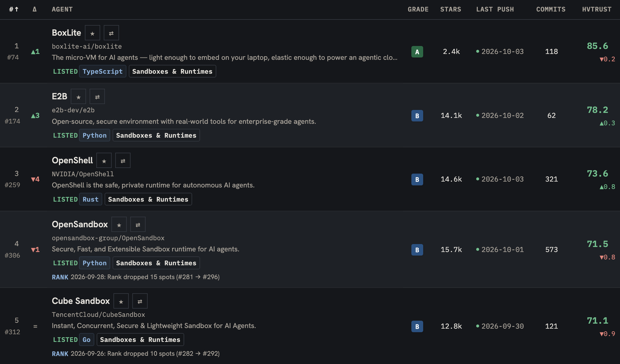Click Cube Sandbox grade B badge
The image size is (620, 364).
click(417, 326)
